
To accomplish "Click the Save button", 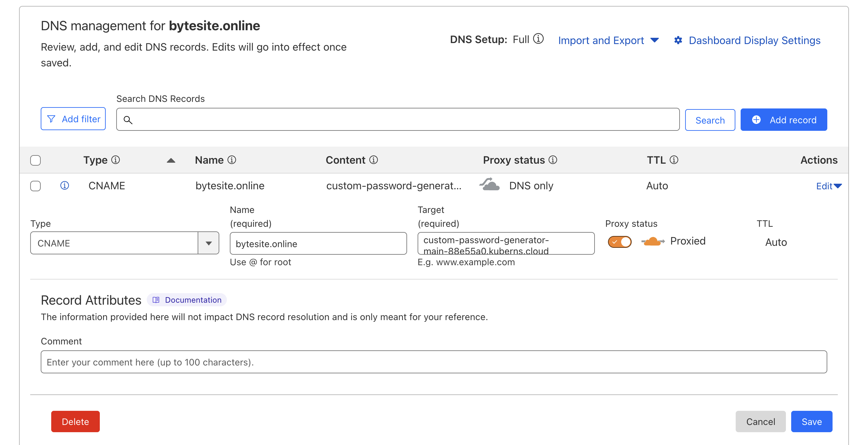I will coord(812,421).
